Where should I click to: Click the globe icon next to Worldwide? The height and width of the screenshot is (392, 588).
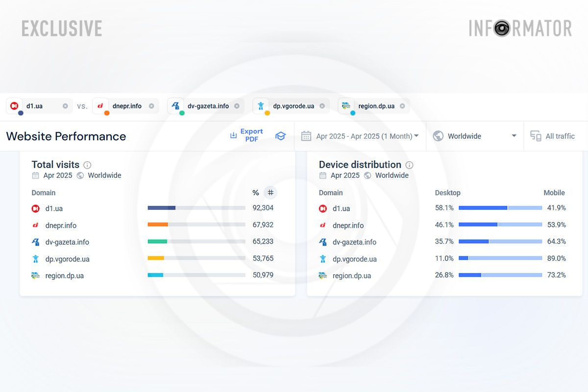438,136
